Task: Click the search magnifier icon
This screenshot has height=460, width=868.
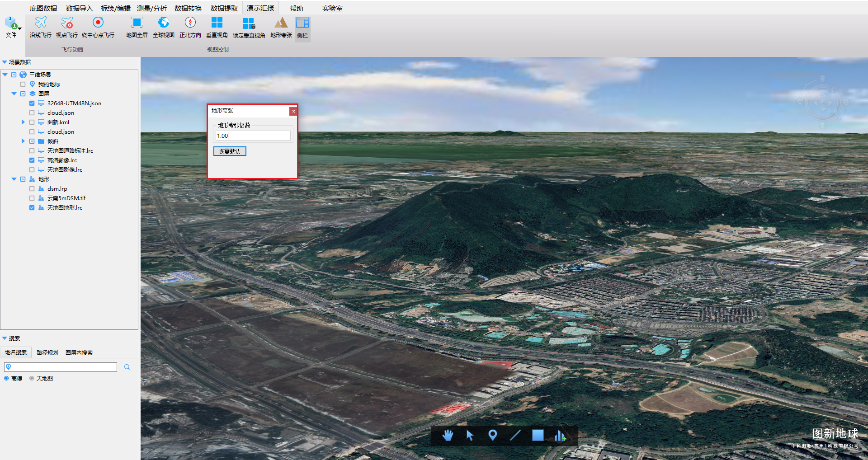Action: click(127, 367)
